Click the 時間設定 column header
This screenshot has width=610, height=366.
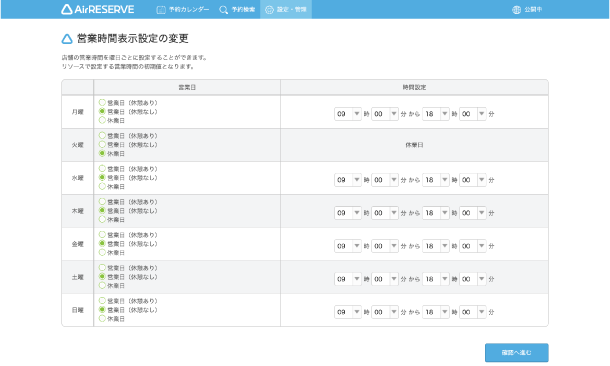tap(414, 88)
